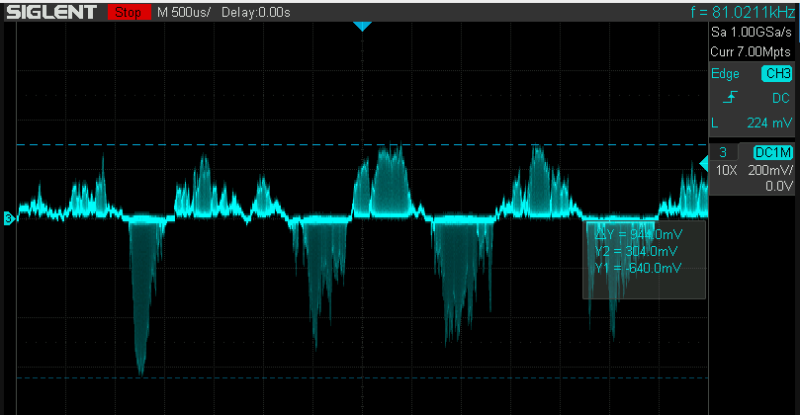Toggle the DC1M coupling badge
The width and height of the screenshot is (800, 415).
coord(772,152)
